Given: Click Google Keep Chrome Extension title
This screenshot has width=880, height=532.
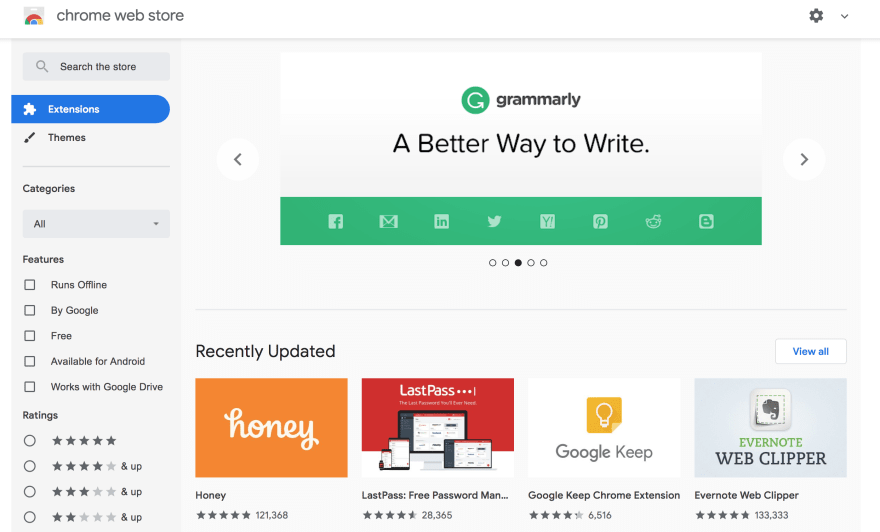Looking at the screenshot, I should pos(604,495).
